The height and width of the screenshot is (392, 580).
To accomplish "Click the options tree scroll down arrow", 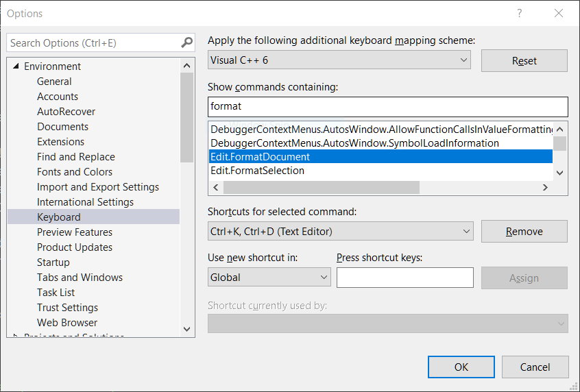I will pos(186,329).
